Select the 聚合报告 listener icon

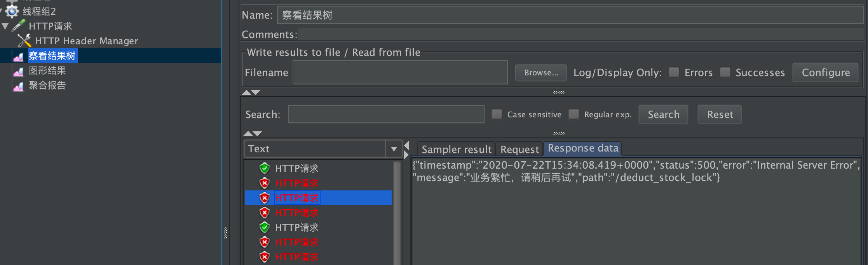click(18, 86)
